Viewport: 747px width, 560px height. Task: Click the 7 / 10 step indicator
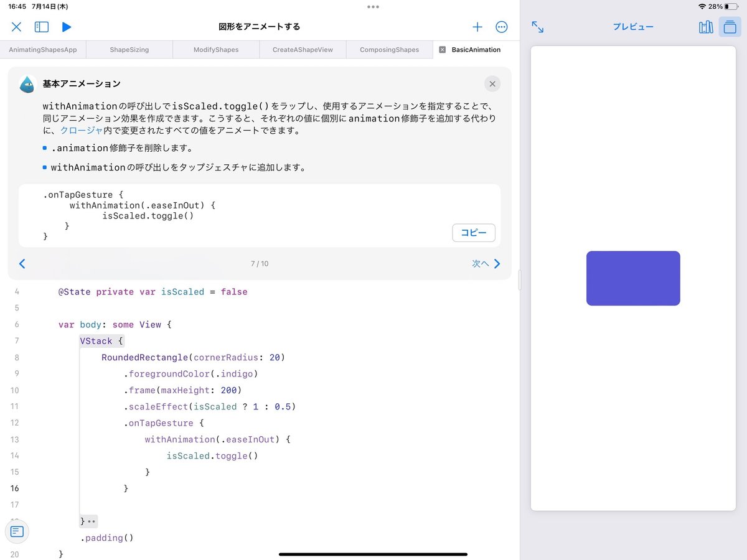(260, 264)
